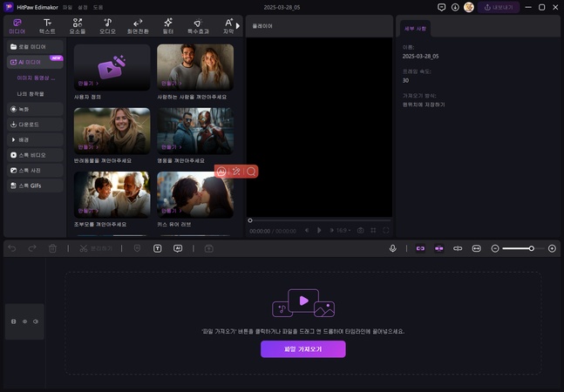Image resolution: width=564 pixels, height=392 pixels.
Task: Open the 파일 menu
Action: pos(67,7)
